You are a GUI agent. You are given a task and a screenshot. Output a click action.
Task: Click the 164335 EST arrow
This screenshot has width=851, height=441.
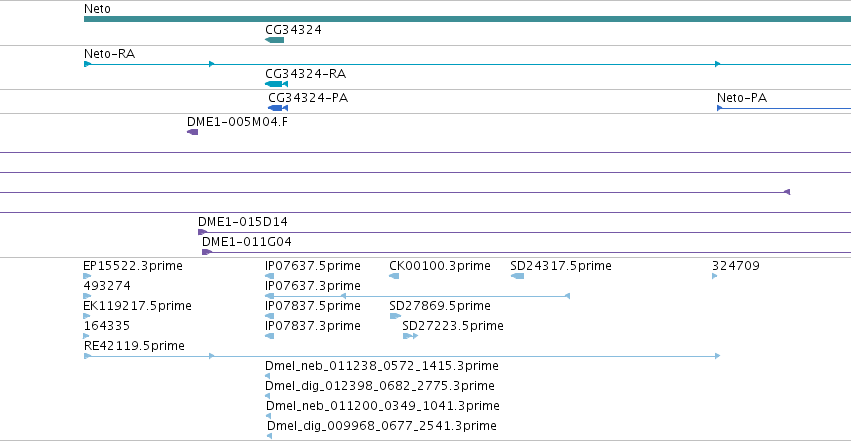[86, 336]
